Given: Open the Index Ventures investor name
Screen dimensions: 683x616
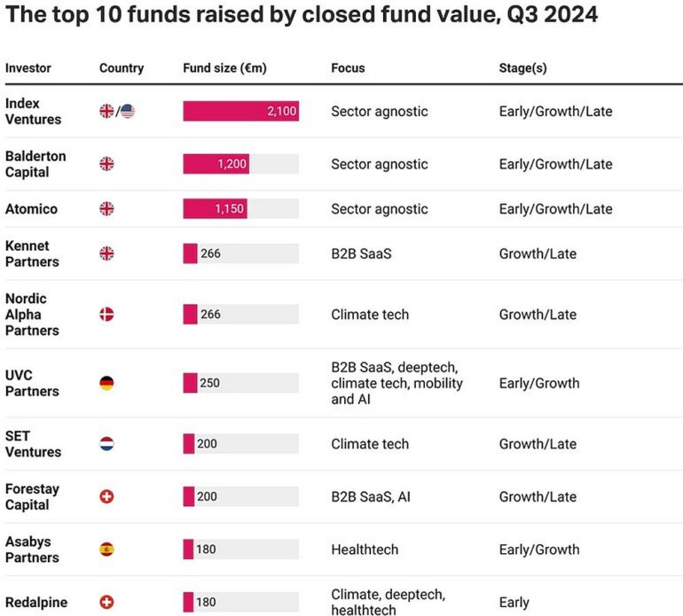Looking at the screenshot, I should pos(34,112).
